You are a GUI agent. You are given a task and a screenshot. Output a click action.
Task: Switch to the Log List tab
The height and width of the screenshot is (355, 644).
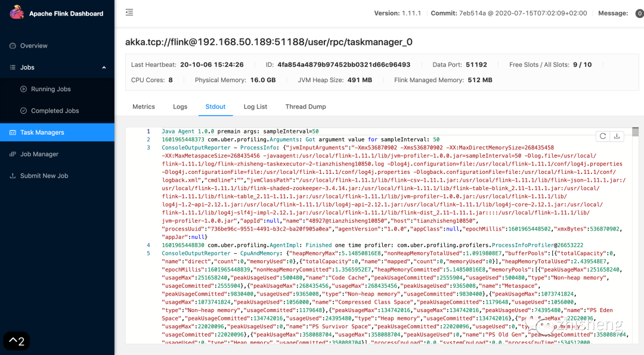pyautogui.click(x=255, y=107)
